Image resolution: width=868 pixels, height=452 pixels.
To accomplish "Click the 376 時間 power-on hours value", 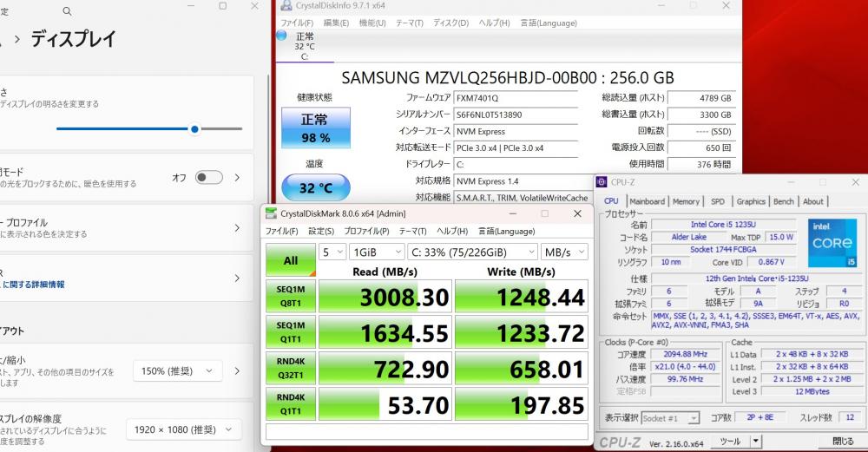I will pyautogui.click(x=701, y=164).
